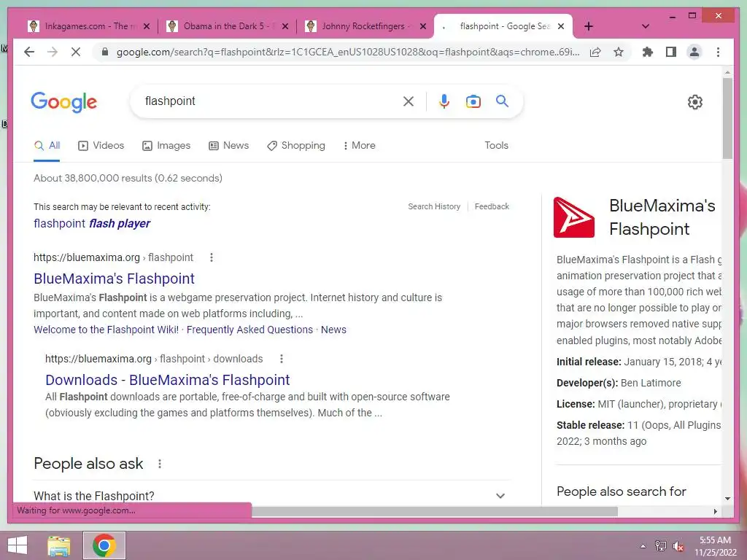
Task: Open the Chrome profile avatar
Action: (694, 52)
